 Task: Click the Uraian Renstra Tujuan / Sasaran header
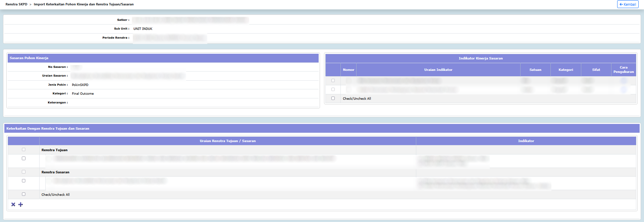click(227, 141)
